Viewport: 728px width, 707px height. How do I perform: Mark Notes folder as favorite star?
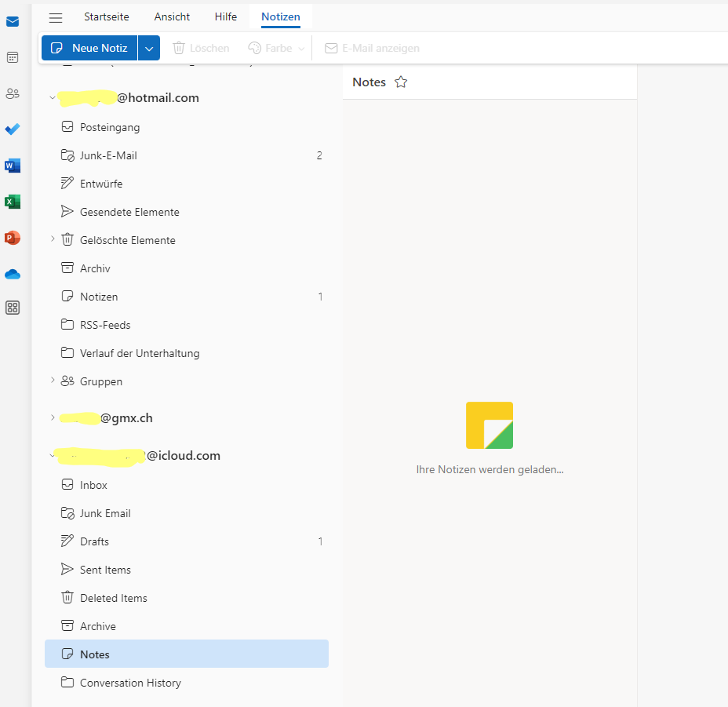click(401, 82)
